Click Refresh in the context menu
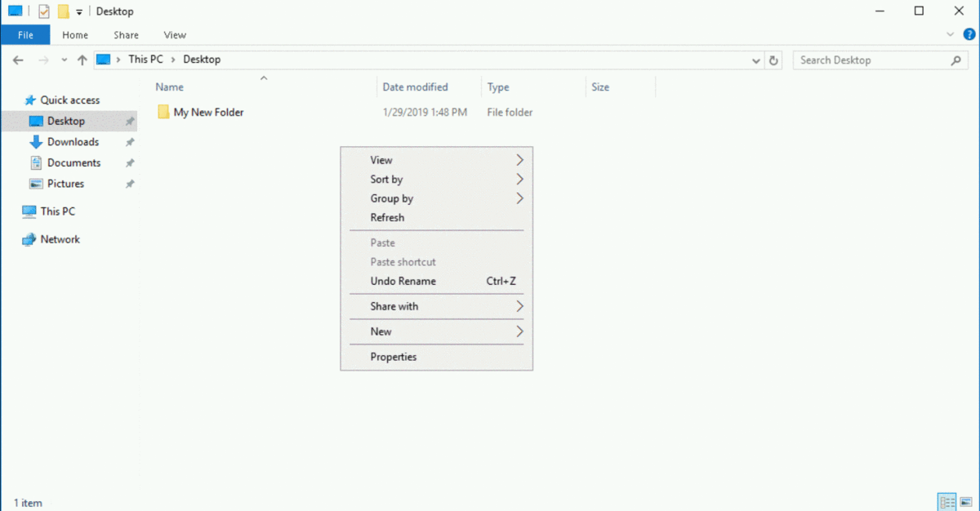980x511 pixels. [387, 217]
